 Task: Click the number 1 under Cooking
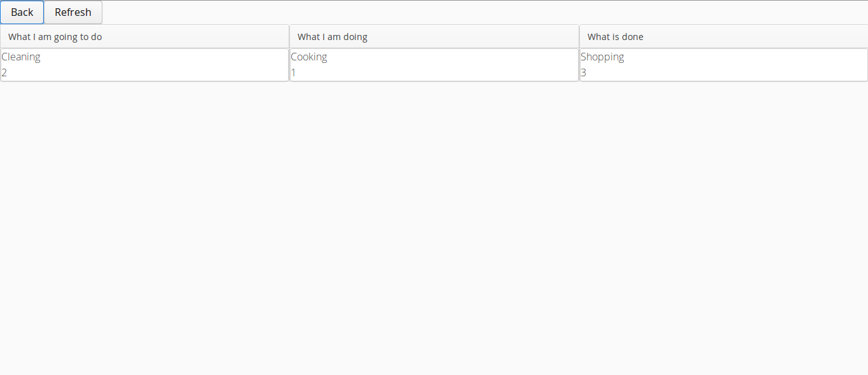[x=294, y=72]
